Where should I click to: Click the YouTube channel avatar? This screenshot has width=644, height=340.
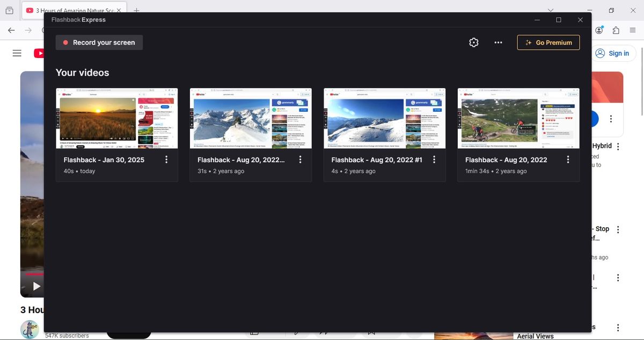(30, 329)
